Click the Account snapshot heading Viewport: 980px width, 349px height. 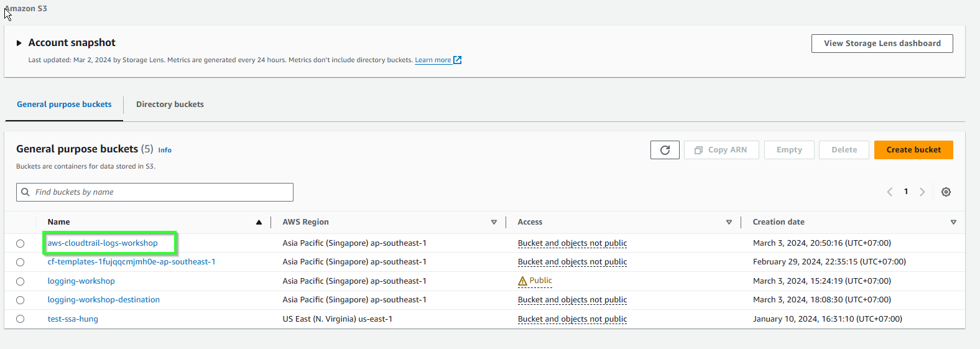point(72,43)
